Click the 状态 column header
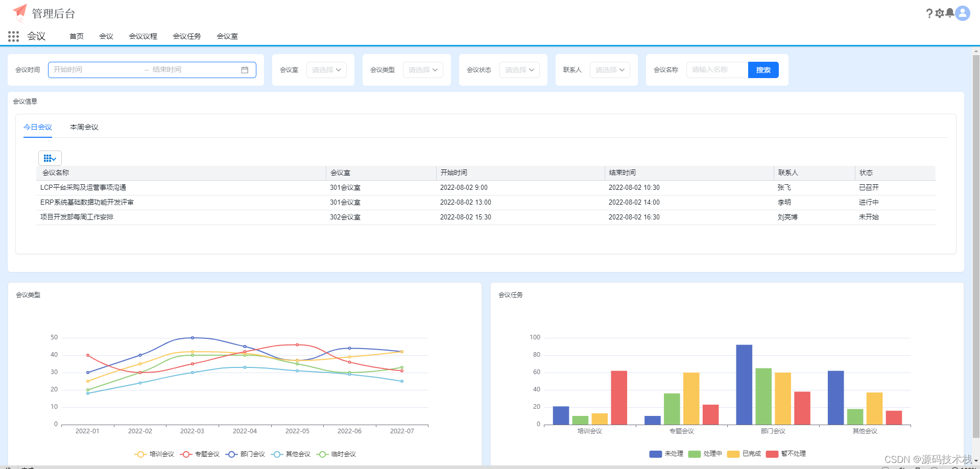The width and height of the screenshot is (980, 469). tap(895, 173)
